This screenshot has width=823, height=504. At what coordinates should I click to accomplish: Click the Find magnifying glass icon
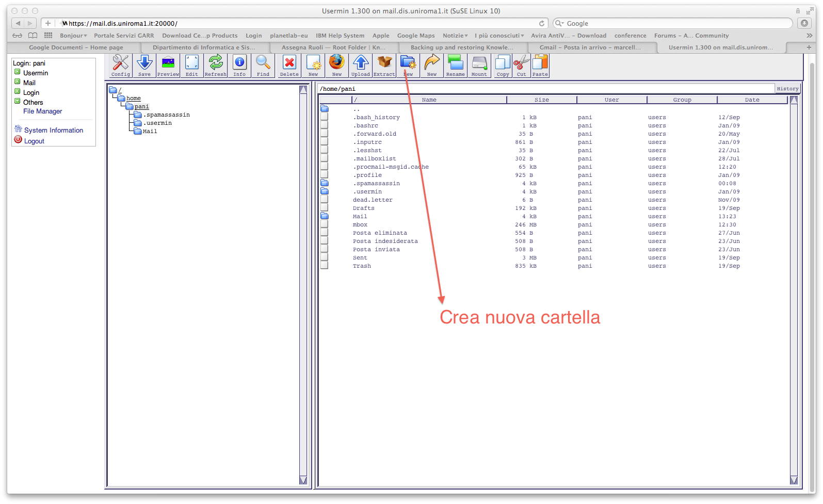click(263, 66)
